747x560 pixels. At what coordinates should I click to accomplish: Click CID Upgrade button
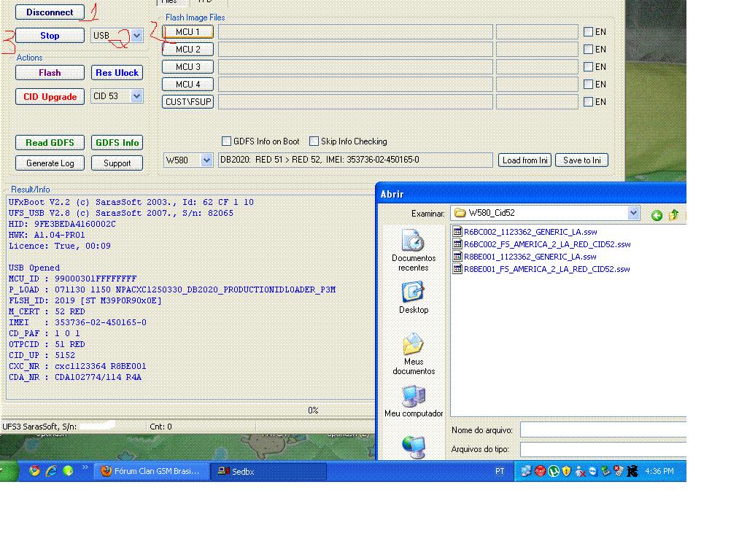(50, 97)
